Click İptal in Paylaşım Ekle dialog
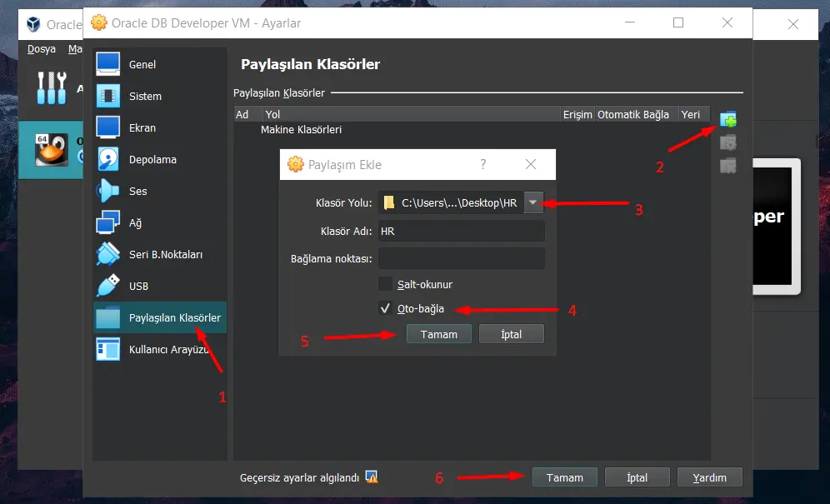Image resolution: width=830 pixels, height=504 pixels. tap(511, 334)
